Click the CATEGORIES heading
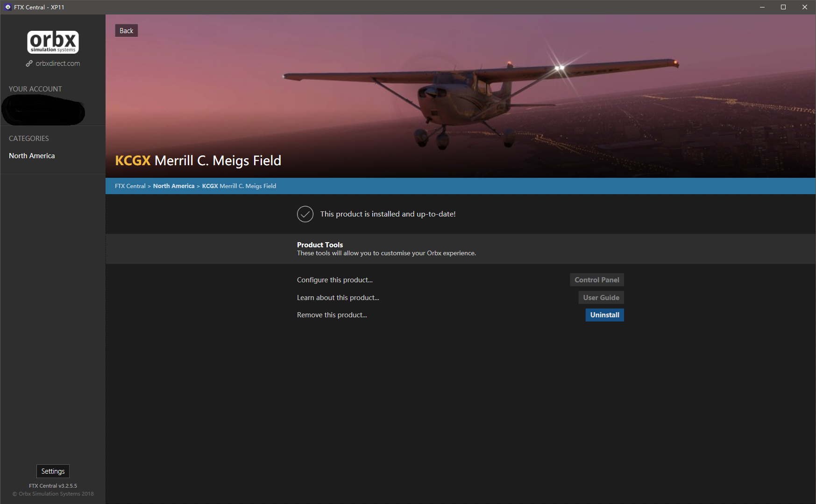The image size is (816, 504). coord(29,139)
